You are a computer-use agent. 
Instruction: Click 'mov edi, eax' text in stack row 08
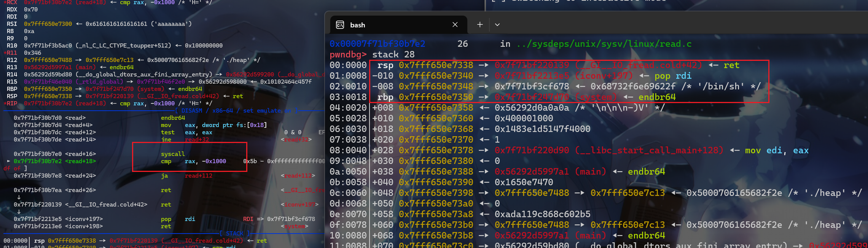click(x=777, y=150)
